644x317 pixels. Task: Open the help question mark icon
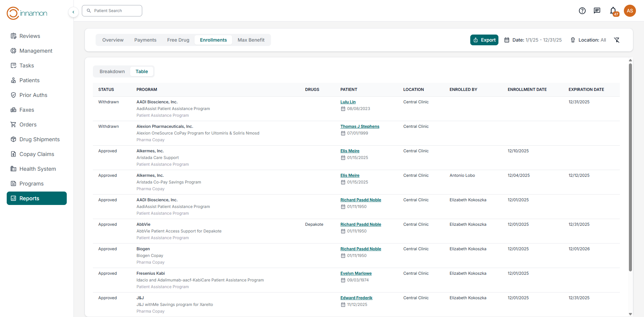coord(582,11)
